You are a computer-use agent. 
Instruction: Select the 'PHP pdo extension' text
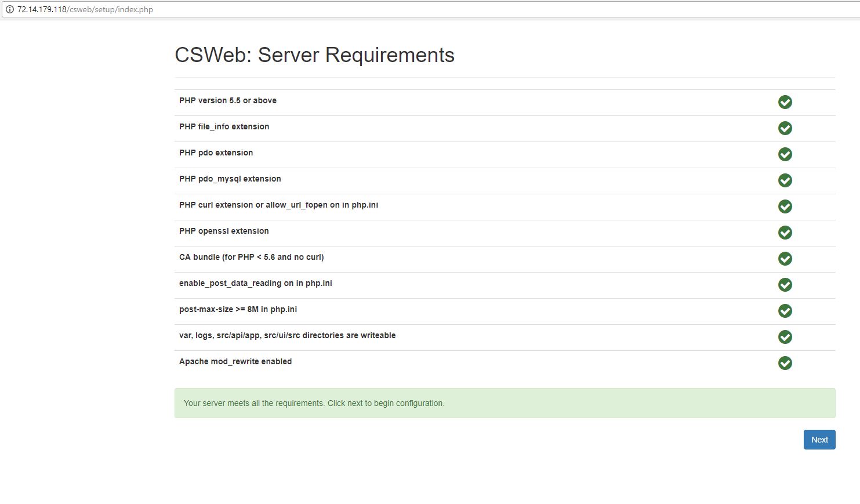[x=216, y=153]
